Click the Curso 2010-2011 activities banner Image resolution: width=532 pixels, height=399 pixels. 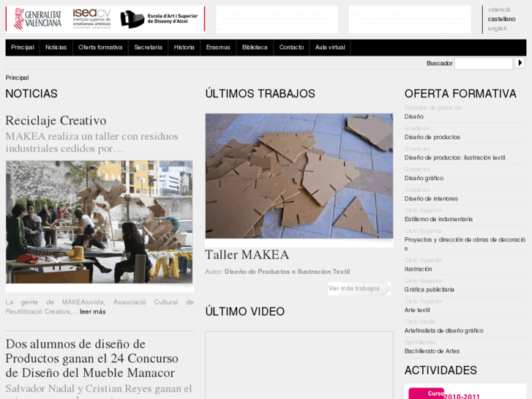(x=465, y=392)
